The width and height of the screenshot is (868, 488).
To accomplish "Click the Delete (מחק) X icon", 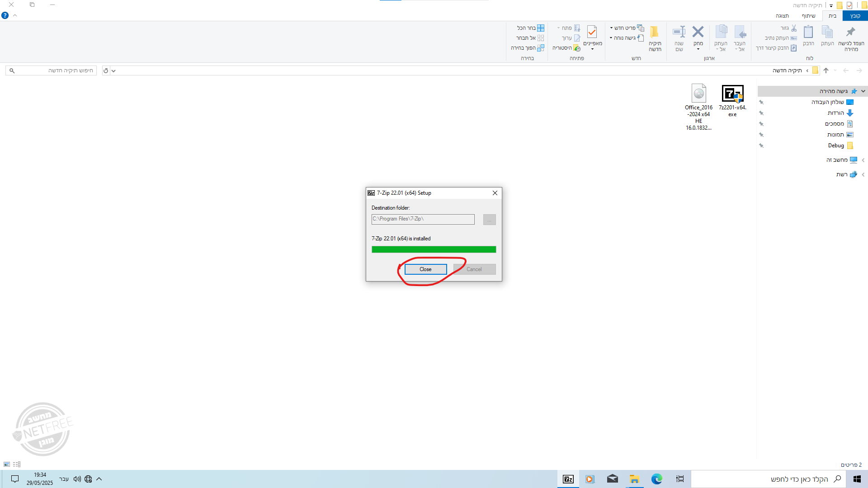I will click(x=698, y=33).
